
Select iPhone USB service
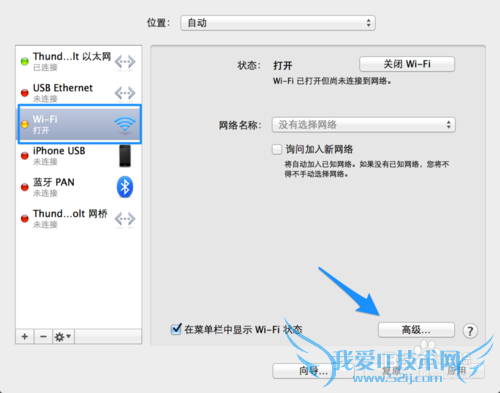click(79, 156)
